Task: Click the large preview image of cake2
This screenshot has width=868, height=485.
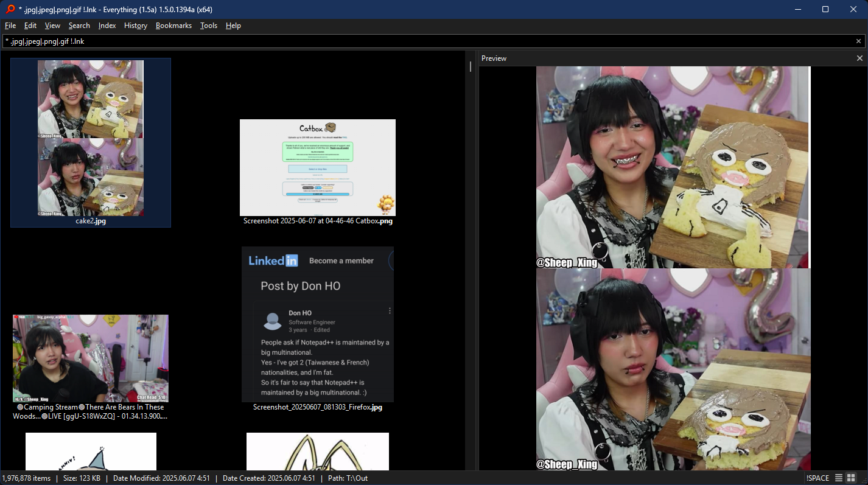Action: [673, 268]
